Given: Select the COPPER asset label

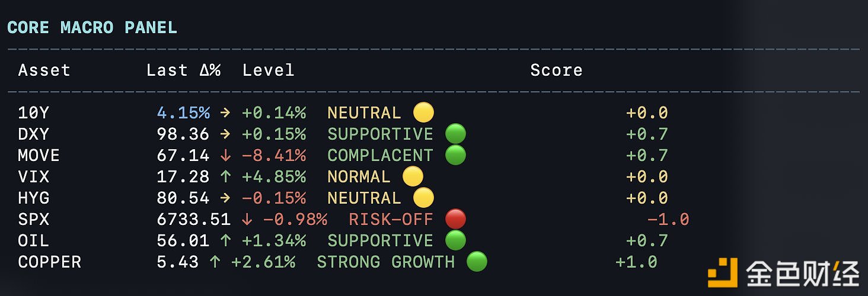Looking at the screenshot, I should pyautogui.click(x=50, y=262).
